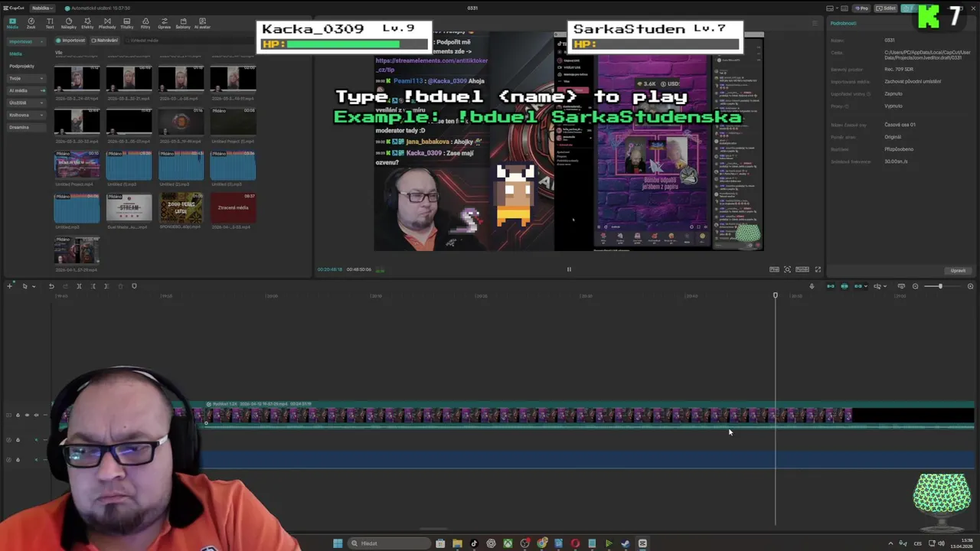This screenshot has width=980, height=551.
Task: Click the Upravit button in details panel
Action: [958, 270]
